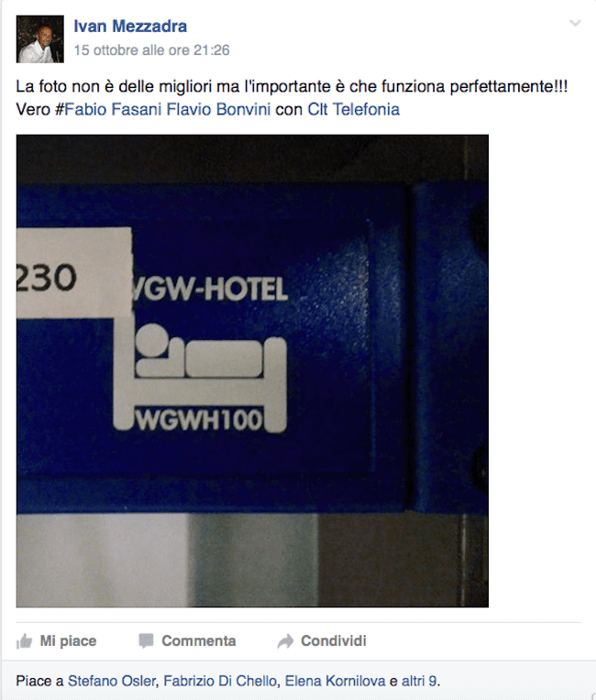The image size is (596, 700).
Task: Click the hashtag symbol before Fabio Fasani
Action: (x=60, y=109)
